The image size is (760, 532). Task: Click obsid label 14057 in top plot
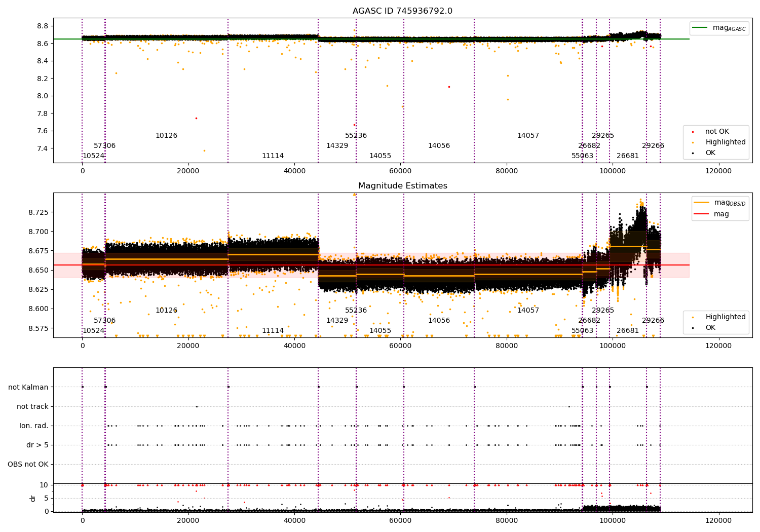528,136
